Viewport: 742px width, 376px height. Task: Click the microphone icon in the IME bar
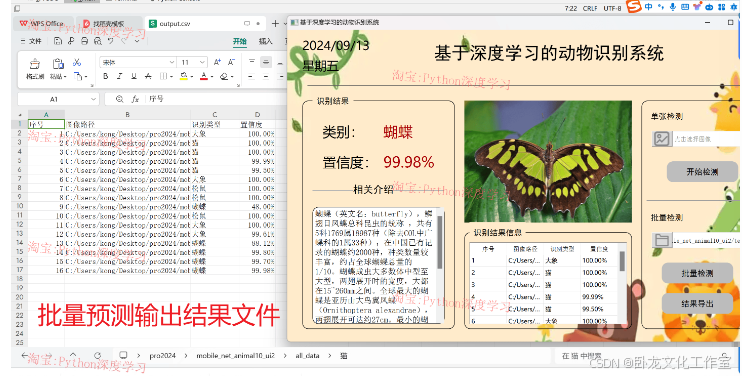(673, 7)
